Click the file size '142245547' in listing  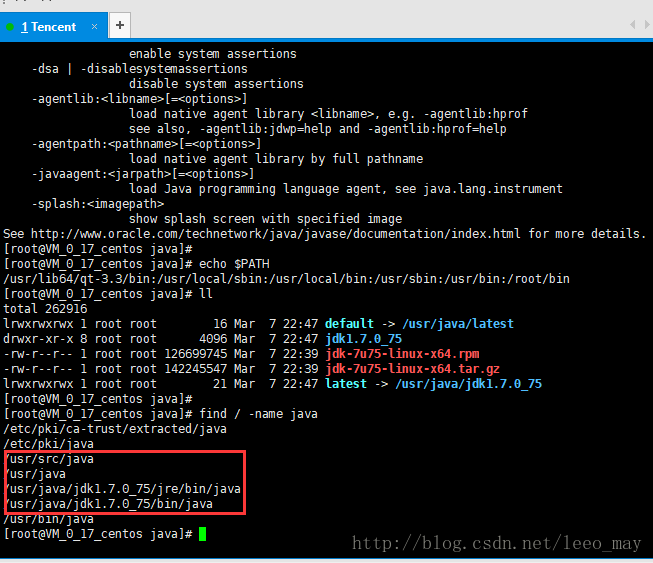tap(196, 369)
